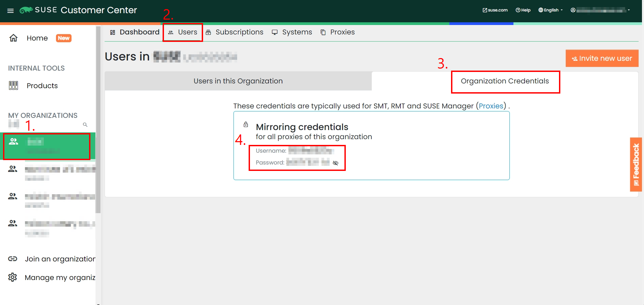Viewport: 644px width, 305px height.
Task: Click the SUSE chameleon logo
Action: (26, 10)
